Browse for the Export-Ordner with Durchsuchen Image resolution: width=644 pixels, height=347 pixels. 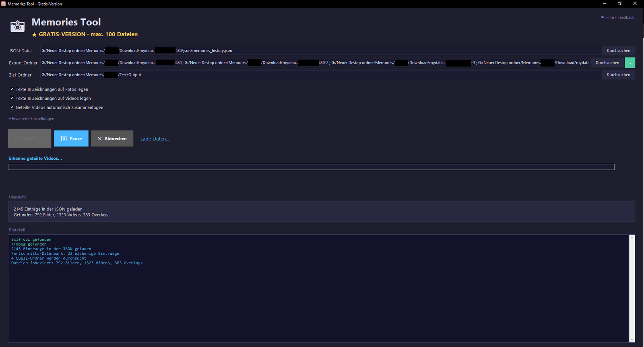[x=607, y=63]
